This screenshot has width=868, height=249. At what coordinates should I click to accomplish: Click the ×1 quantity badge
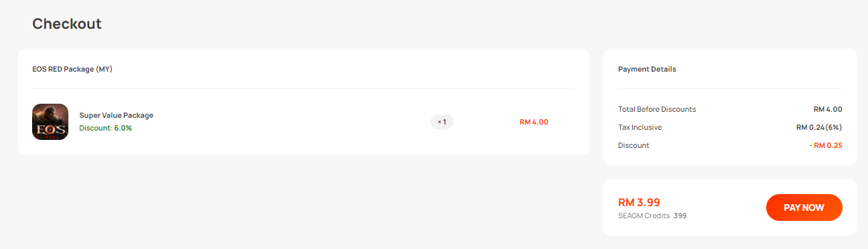click(442, 122)
